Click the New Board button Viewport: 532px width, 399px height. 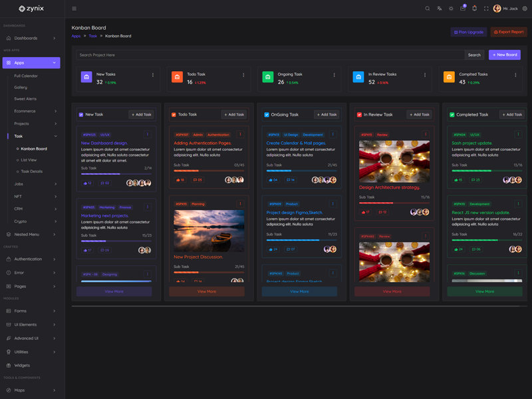click(x=504, y=55)
